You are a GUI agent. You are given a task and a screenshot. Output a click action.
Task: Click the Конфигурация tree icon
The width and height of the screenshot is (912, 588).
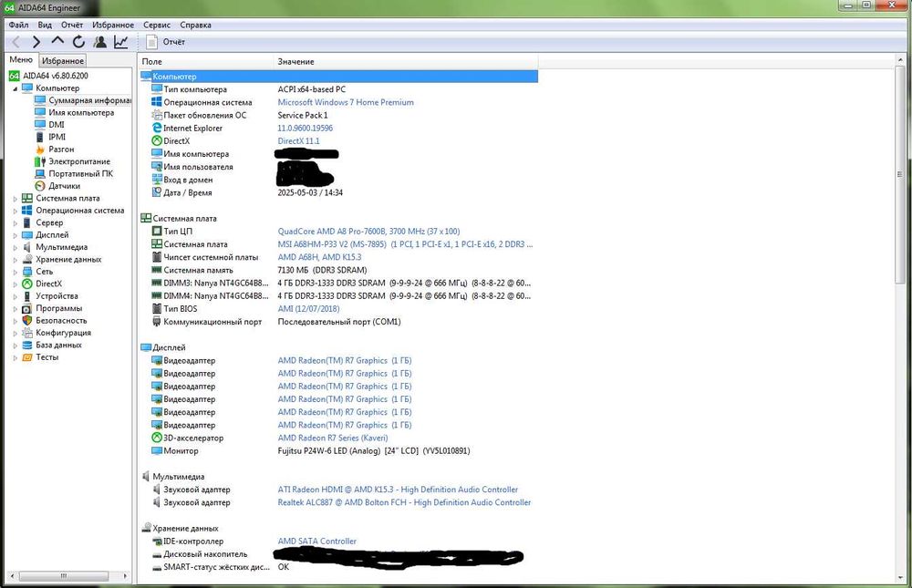tap(26, 333)
